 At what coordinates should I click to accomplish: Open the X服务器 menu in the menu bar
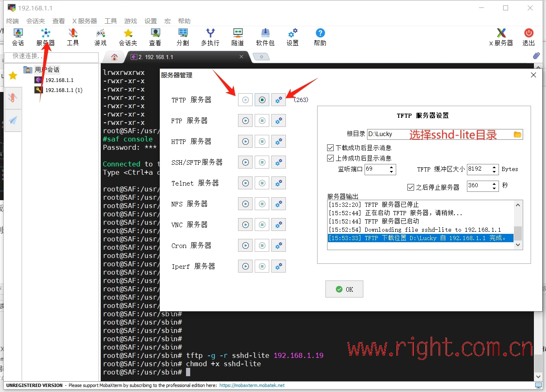pos(84,21)
